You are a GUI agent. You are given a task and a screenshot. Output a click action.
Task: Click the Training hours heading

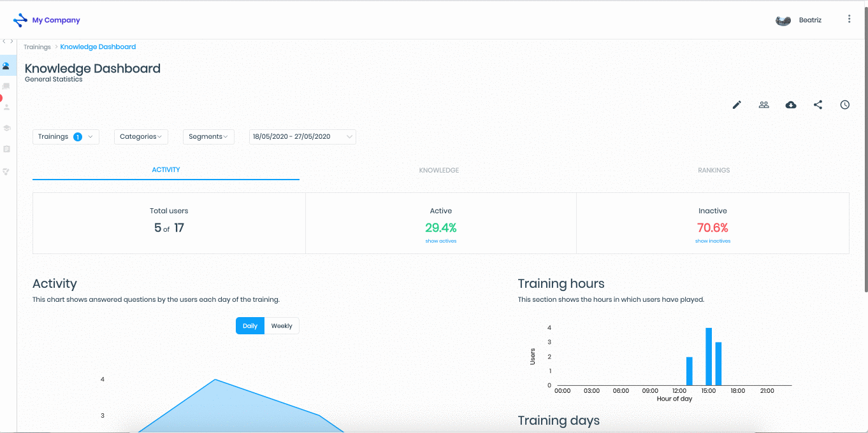[x=561, y=284]
